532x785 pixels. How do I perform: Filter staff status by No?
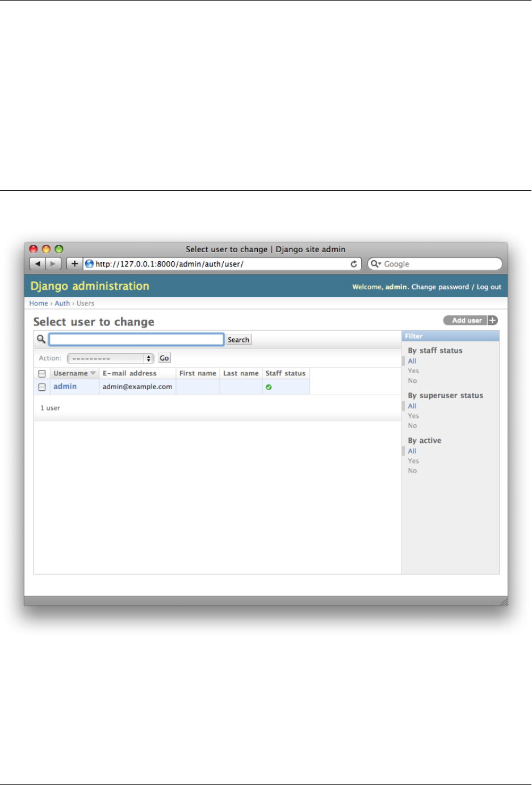412,381
